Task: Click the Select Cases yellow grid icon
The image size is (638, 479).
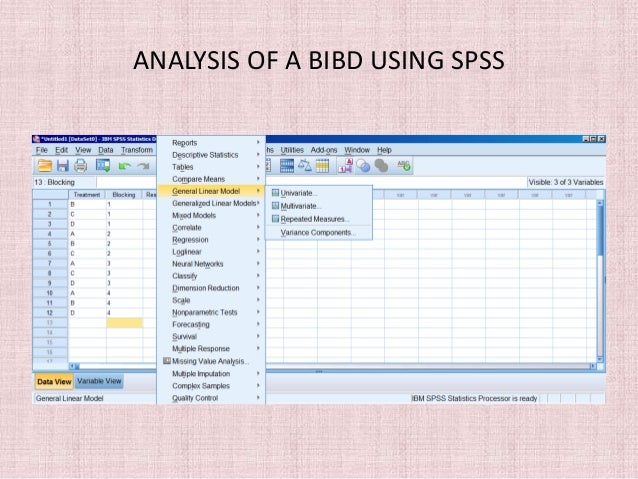Action: click(322, 166)
